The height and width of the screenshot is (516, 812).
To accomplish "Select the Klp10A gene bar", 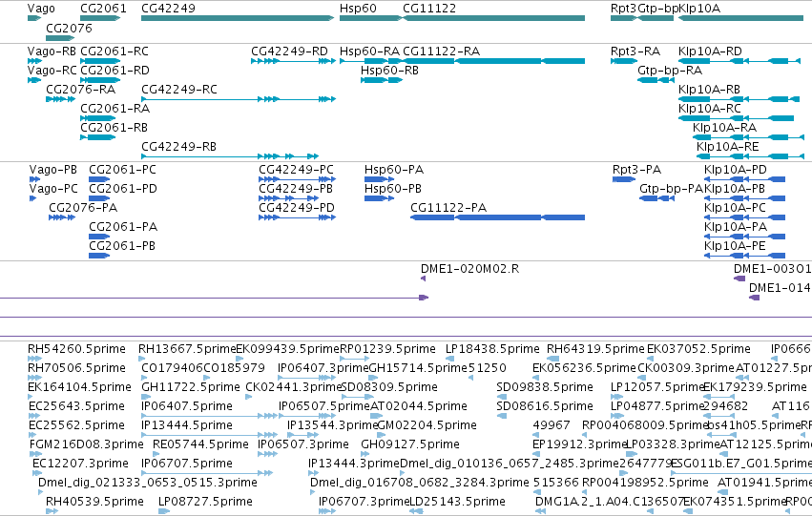I will pyautogui.click(x=741, y=18).
